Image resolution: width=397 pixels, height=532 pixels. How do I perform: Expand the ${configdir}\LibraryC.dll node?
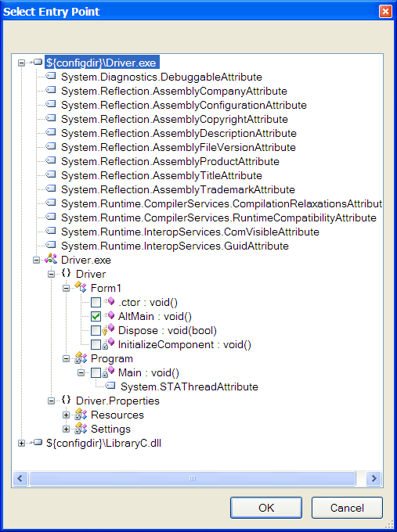point(22,443)
